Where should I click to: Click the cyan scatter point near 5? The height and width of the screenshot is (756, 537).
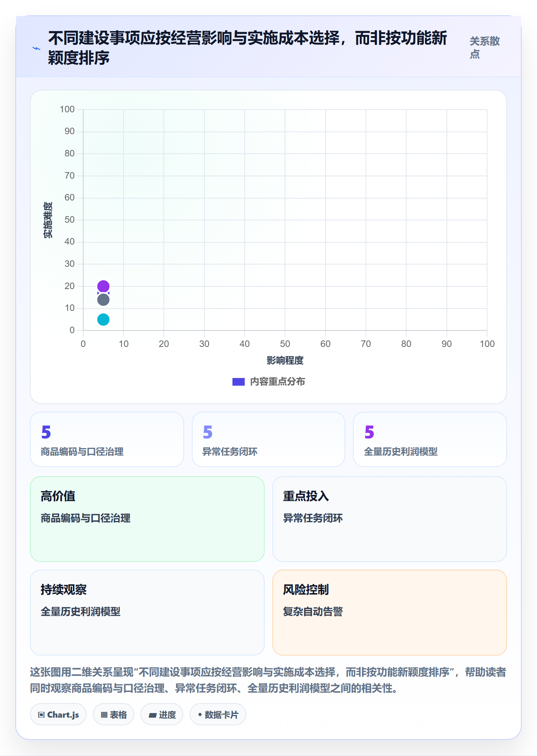click(103, 319)
